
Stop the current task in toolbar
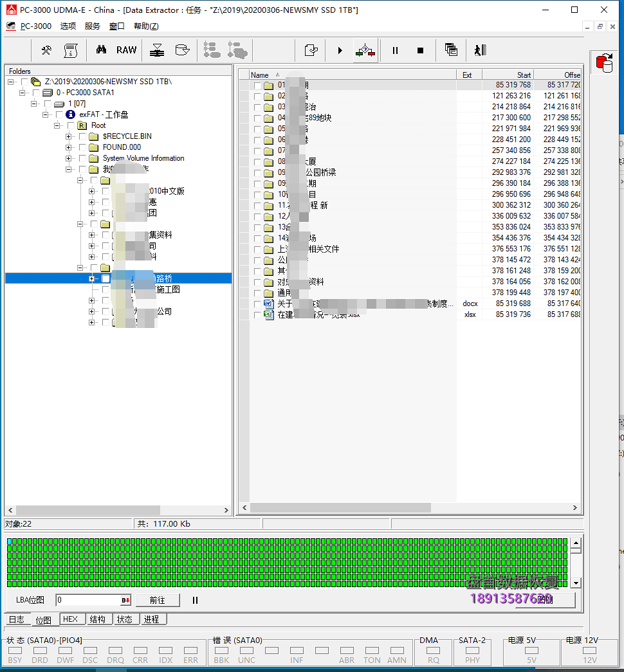(x=420, y=51)
